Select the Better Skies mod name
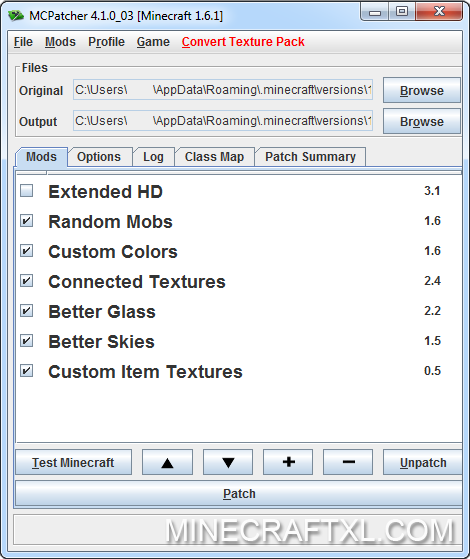The width and height of the screenshot is (470, 559). pyautogui.click(x=102, y=342)
